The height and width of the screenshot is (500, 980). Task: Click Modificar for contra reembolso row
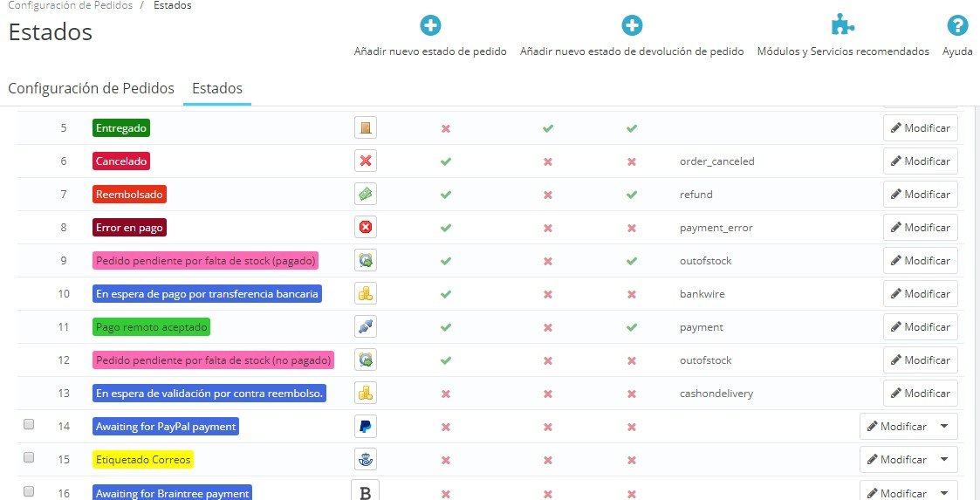[x=920, y=394]
